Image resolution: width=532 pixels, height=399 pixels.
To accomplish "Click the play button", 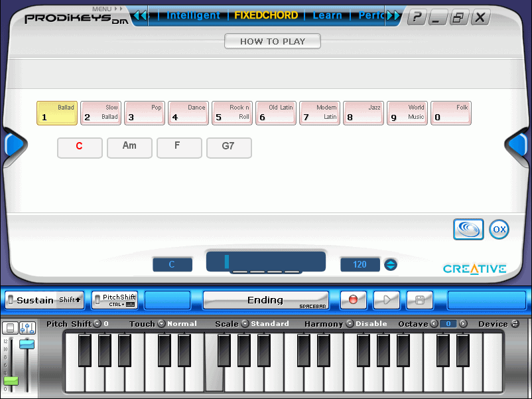I will pos(387,300).
